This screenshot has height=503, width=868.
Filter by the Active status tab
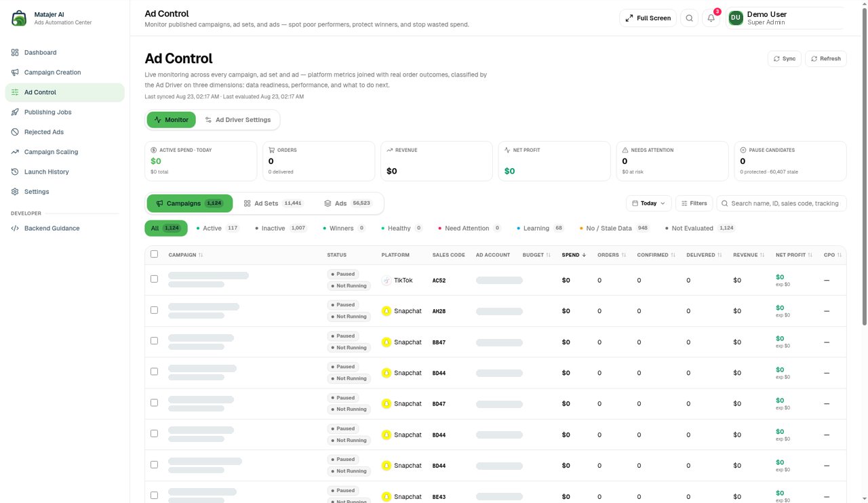point(218,228)
